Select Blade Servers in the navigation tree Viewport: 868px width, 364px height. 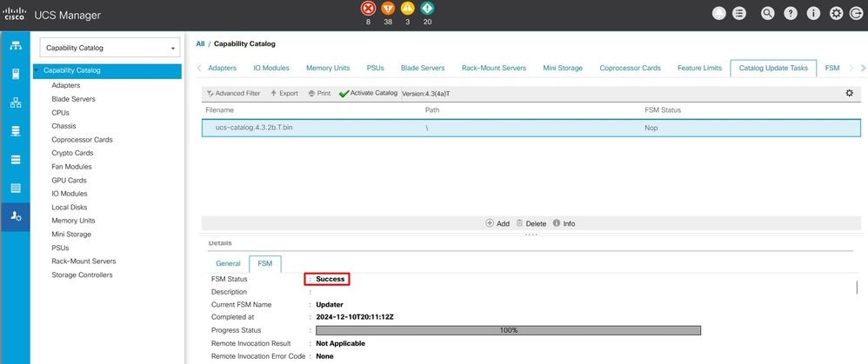[73, 99]
